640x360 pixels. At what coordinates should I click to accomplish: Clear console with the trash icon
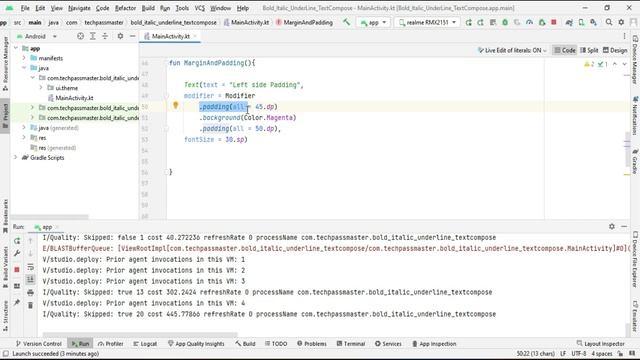tap(30, 305)
